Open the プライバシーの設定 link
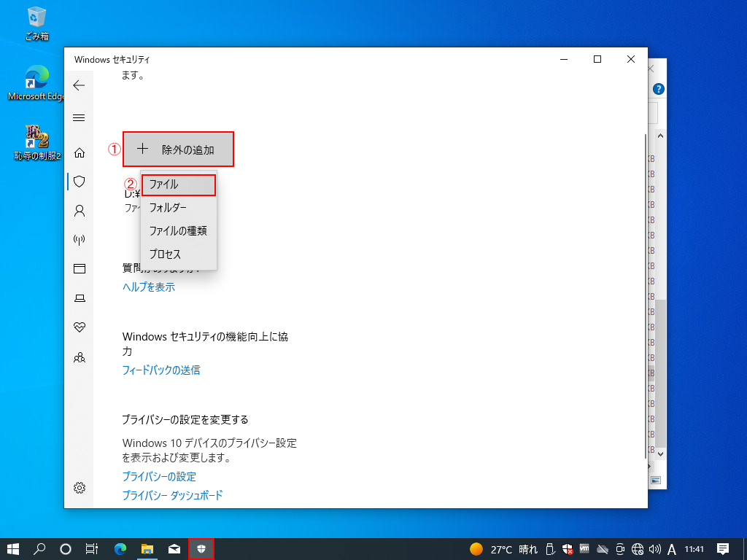The height and width of the screenshot is (560, 747). tap(159, 477)
